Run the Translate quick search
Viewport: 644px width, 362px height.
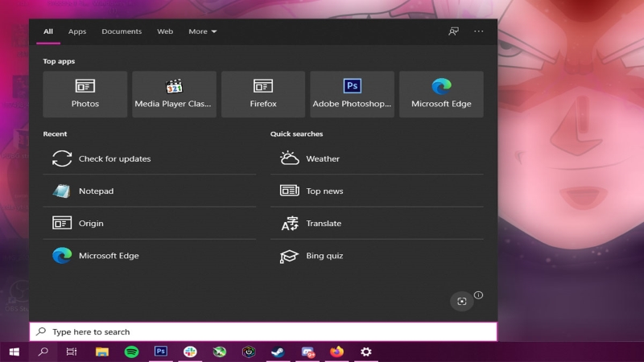[377, 224]
